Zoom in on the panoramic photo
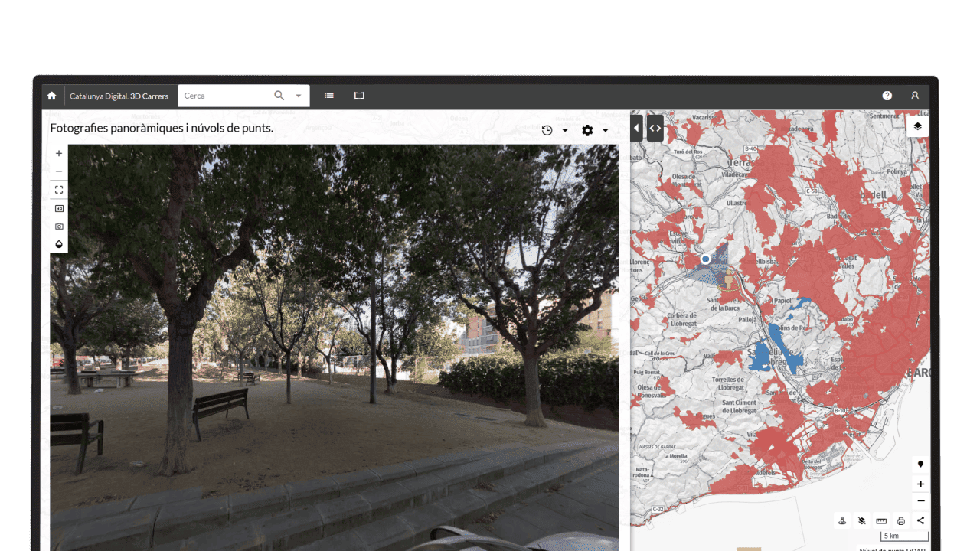 click(x=59, y=153)
